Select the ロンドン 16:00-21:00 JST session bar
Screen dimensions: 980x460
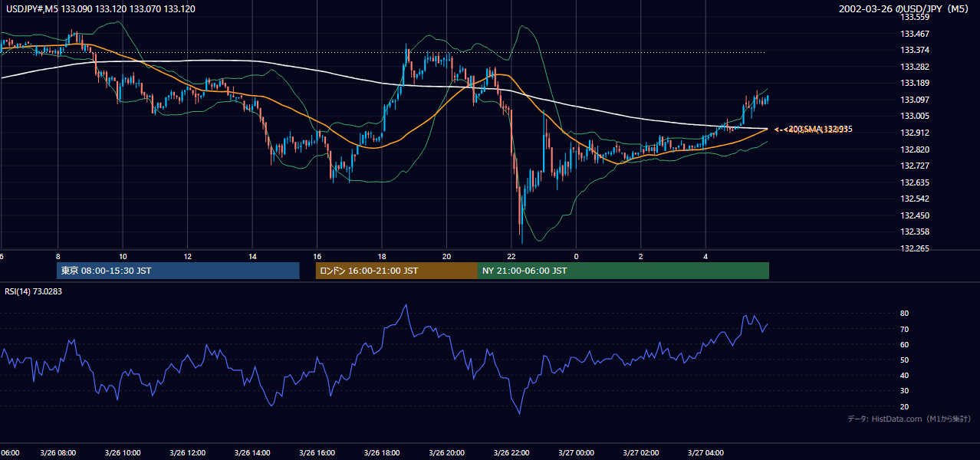point(396,271)
